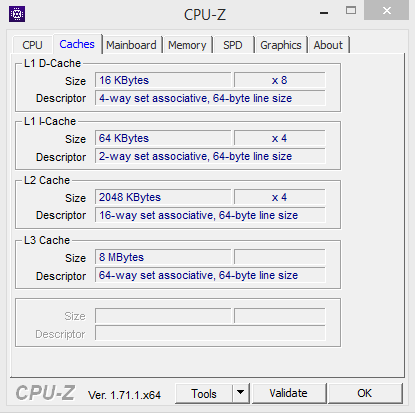Click the L1 D-Cache x 8 count field
The height and width of the screenshot is (413, 415).
point(280,80)
